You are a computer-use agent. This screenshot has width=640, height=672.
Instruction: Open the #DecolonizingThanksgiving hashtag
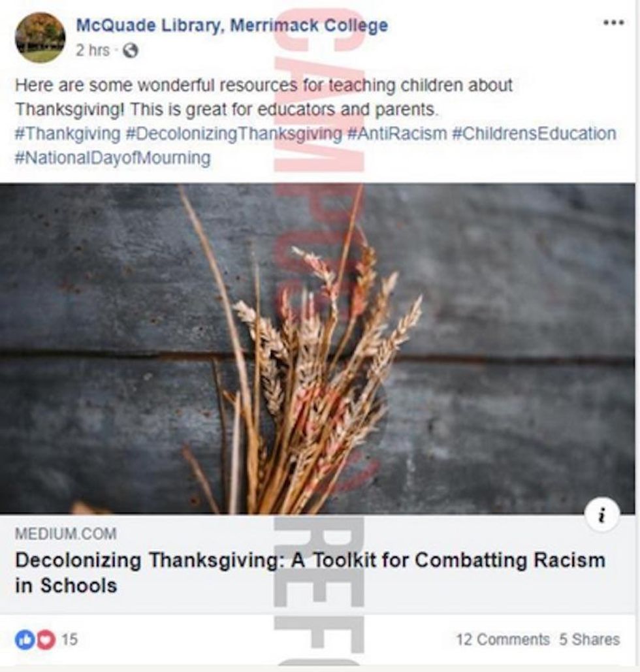[x=234, y=134]
